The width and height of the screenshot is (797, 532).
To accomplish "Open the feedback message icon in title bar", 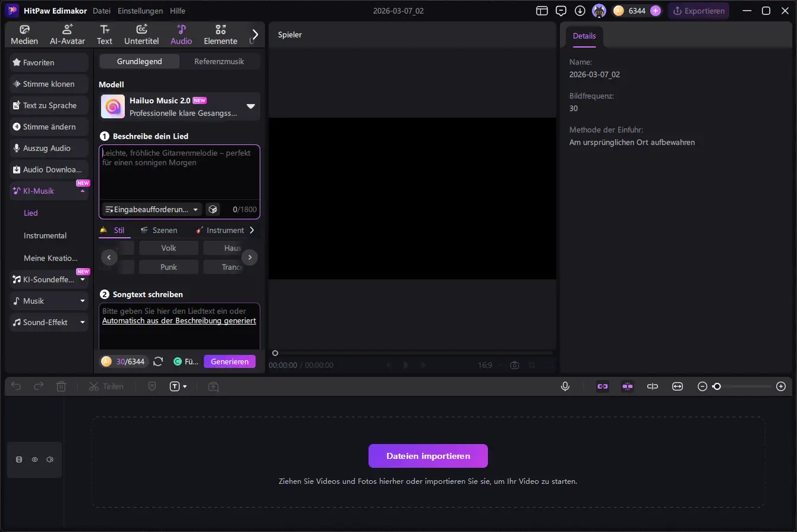I will pyautogui.click(x=560, y=11).
